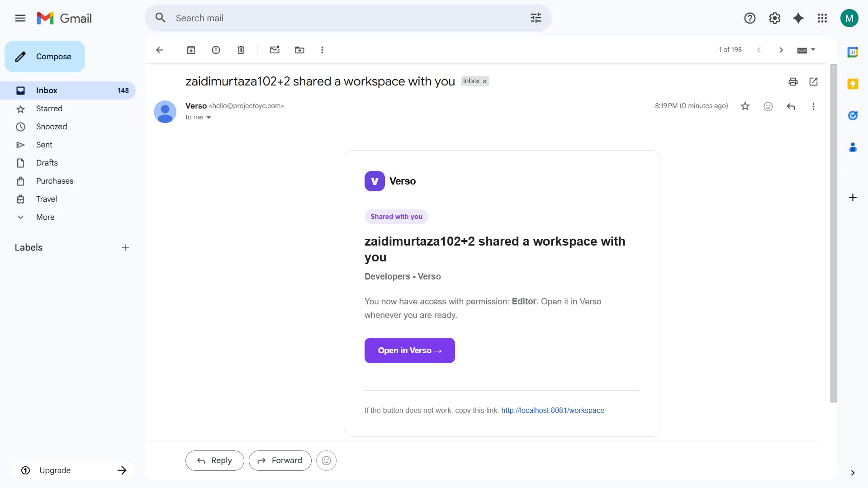Open the Support help icon
The image size is (868, 488).
click(x=749, y=18)
